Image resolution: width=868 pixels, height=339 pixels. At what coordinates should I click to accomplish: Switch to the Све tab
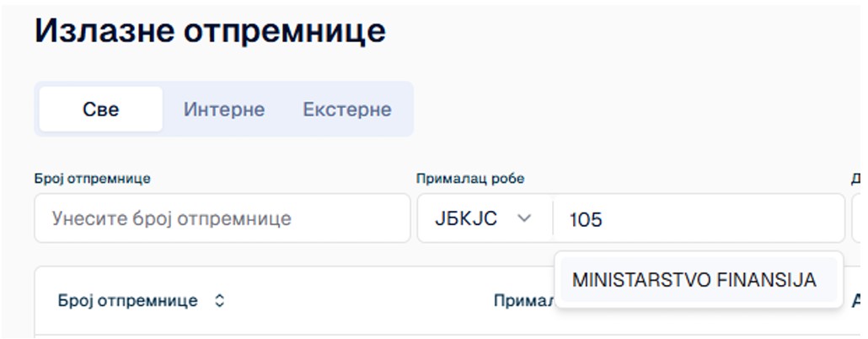pos(101,110)
